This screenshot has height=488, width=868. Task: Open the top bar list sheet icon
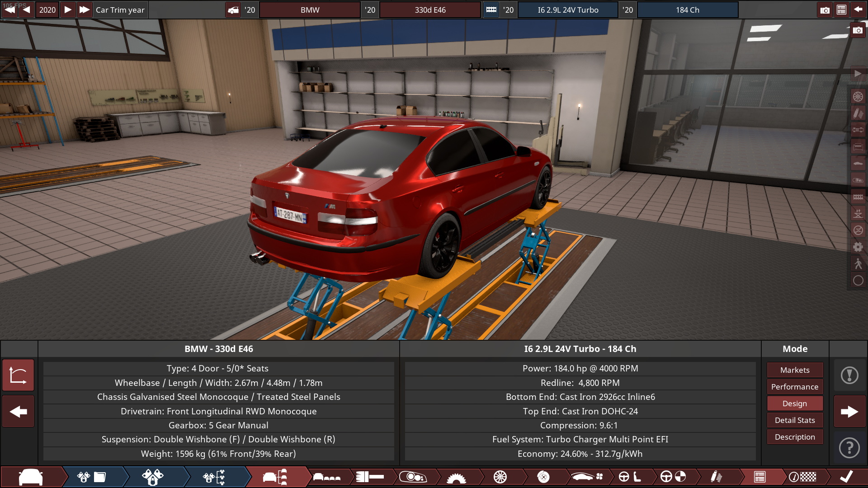pyautogui.click(x=841, y=9)
